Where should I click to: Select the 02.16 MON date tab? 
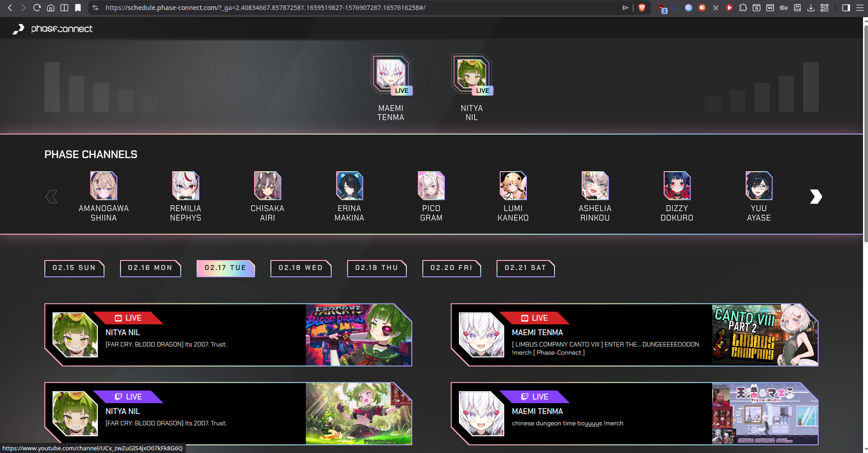150,268
